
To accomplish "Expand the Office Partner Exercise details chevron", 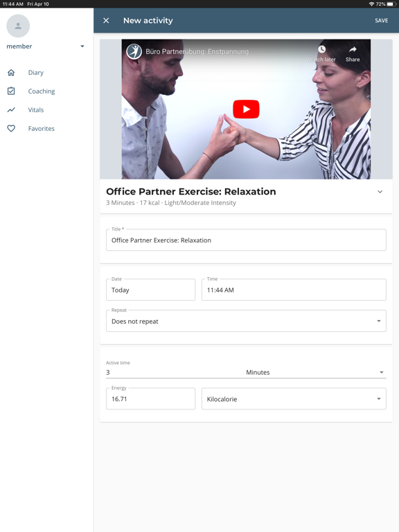I will tap(380, 192).
